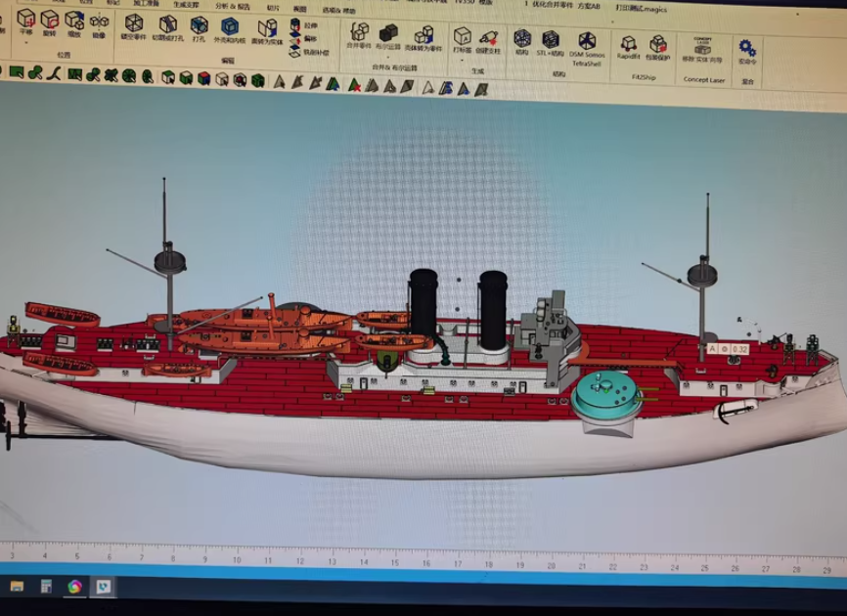847x616 pixels.
Task: Click the 合并零件 merge parts tool
Action: point(359,35)
